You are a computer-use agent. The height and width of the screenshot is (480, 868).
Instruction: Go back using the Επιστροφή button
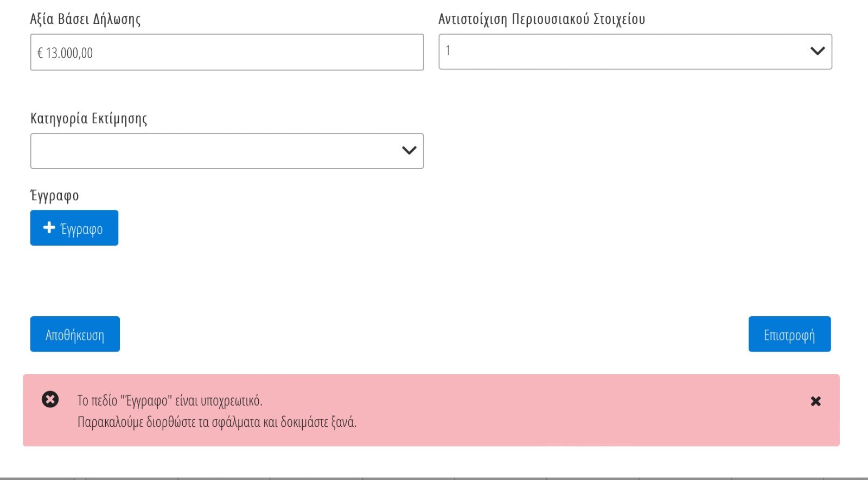[789, 334]
